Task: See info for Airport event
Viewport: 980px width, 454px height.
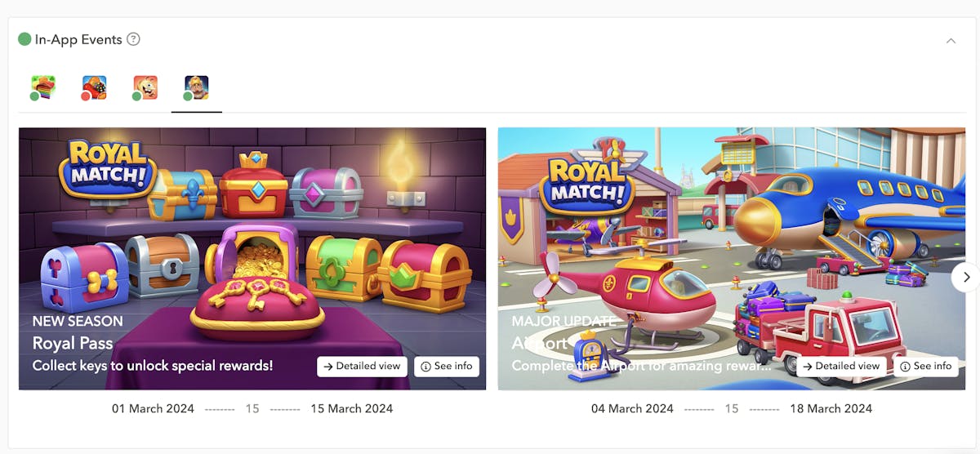Action: pos(926,366)
